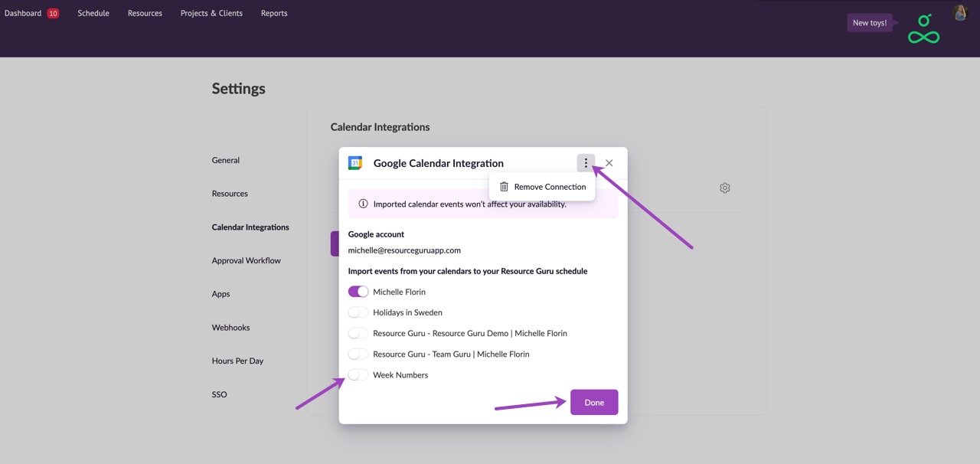980x464 pixels.
Task: Open the three-dot menu in integration dialog
Action: [x=586, y=163]
